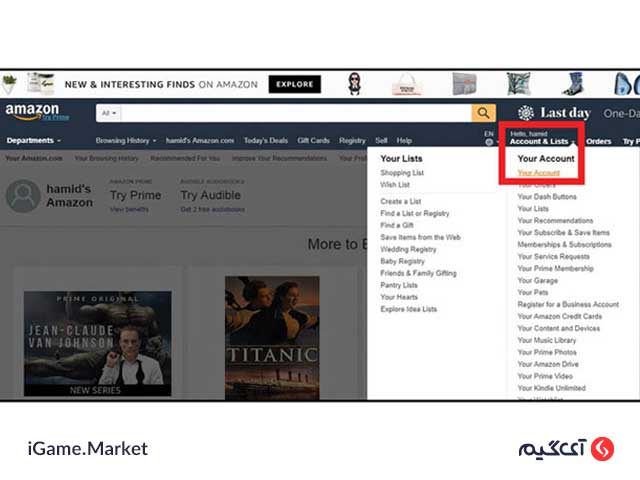This screenshot has height=480, width=640.
Task: Open Jean-Claude Van Johnson poster
Action: tap(98, 343)
